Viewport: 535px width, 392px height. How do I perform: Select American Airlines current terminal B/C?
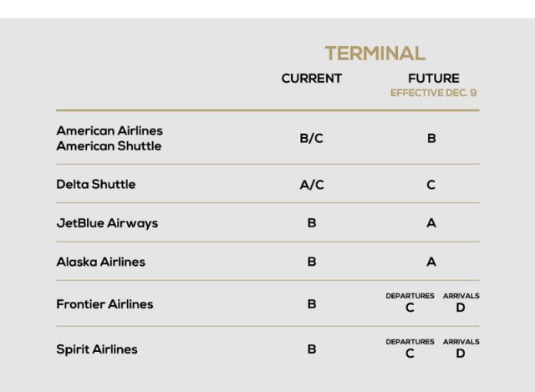311,139
